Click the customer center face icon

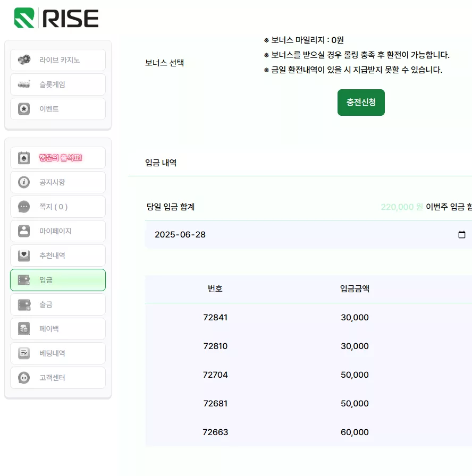24,378
